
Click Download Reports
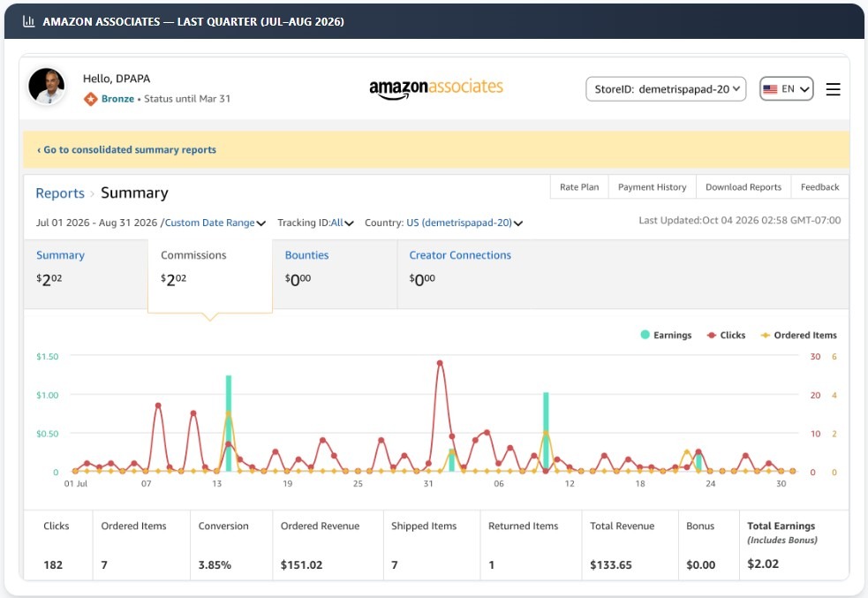coord(743,187)
